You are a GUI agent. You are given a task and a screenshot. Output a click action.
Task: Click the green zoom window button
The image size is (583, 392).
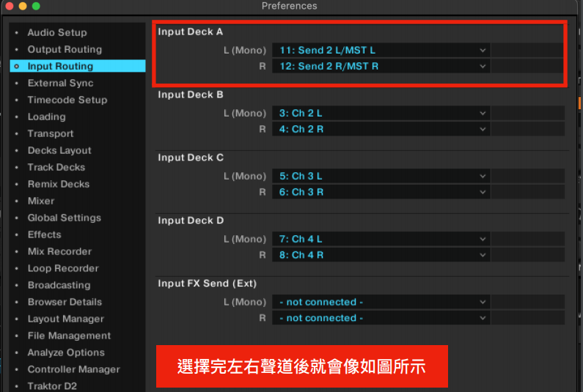point(36,6)
